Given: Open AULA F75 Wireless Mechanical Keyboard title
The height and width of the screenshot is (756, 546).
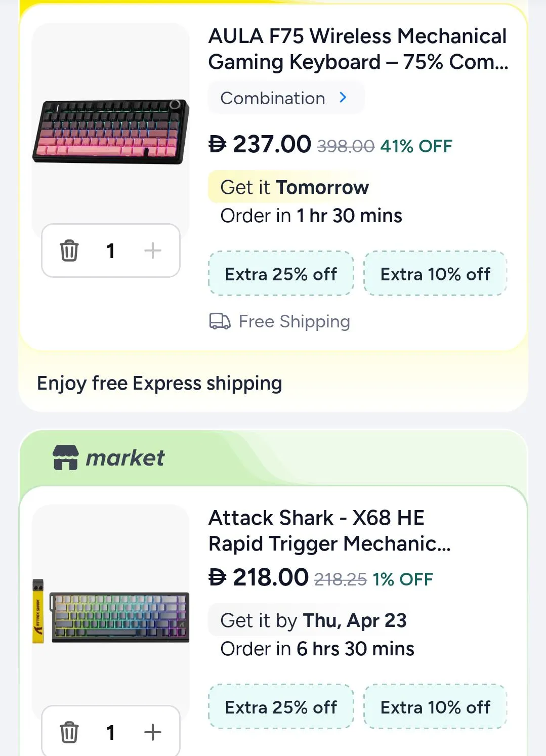Looking at the screenshot, I should click(358, 49).
